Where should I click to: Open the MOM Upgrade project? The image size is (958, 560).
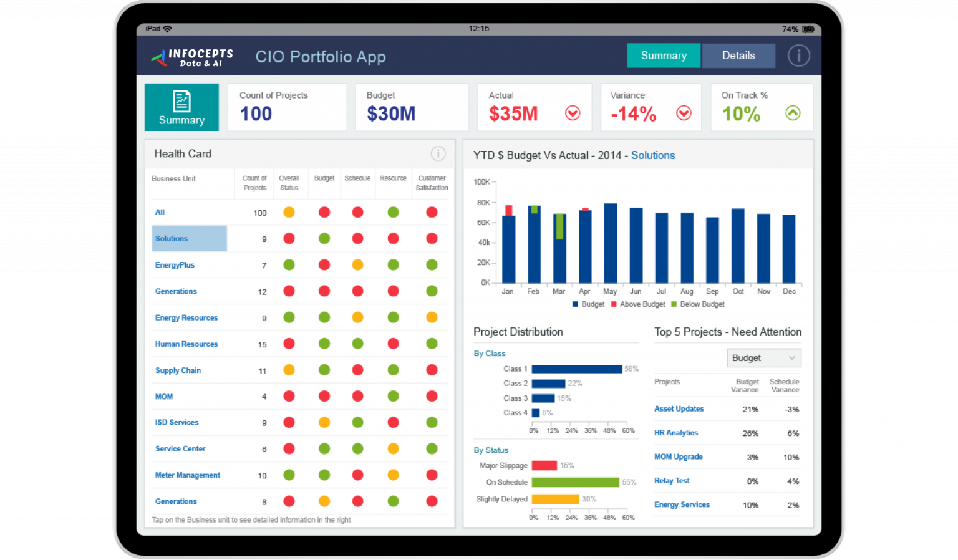pyautogui.click(x=679, y=457)
